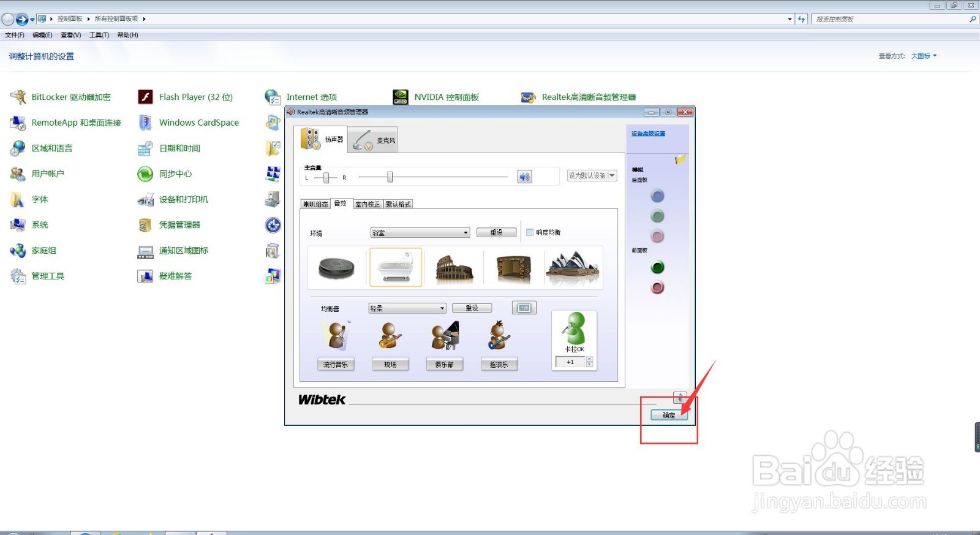Toggle the graphic equalizer view button
980x535 pixels.
click(x=524, y=308)
